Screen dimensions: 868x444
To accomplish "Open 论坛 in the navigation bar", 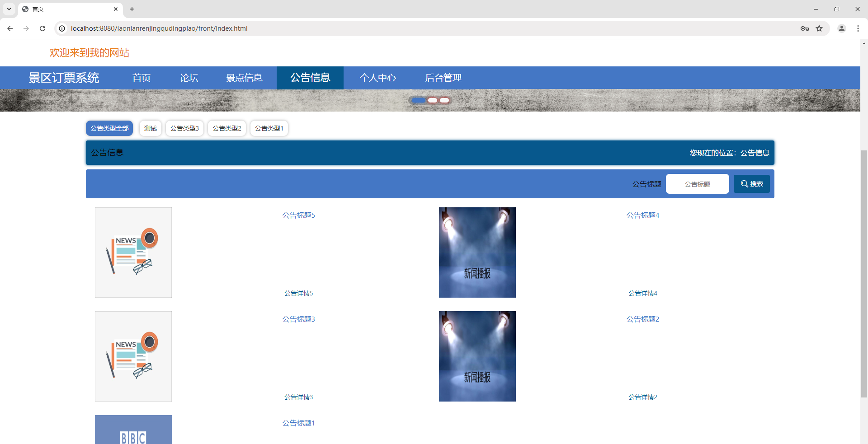I will pyautogui.click(x=189, y=78).
